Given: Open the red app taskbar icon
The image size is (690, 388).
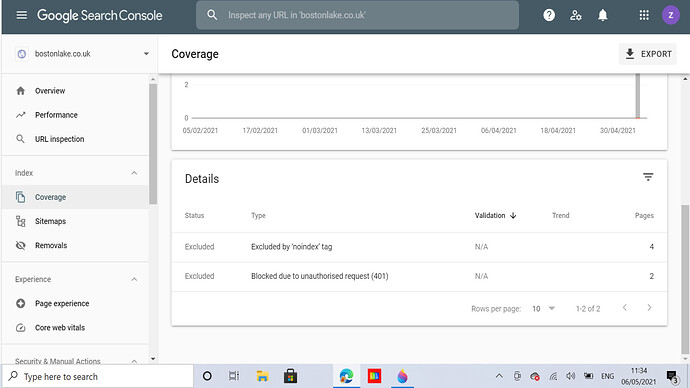Looking at the screenshot, I should pos(374,376).
